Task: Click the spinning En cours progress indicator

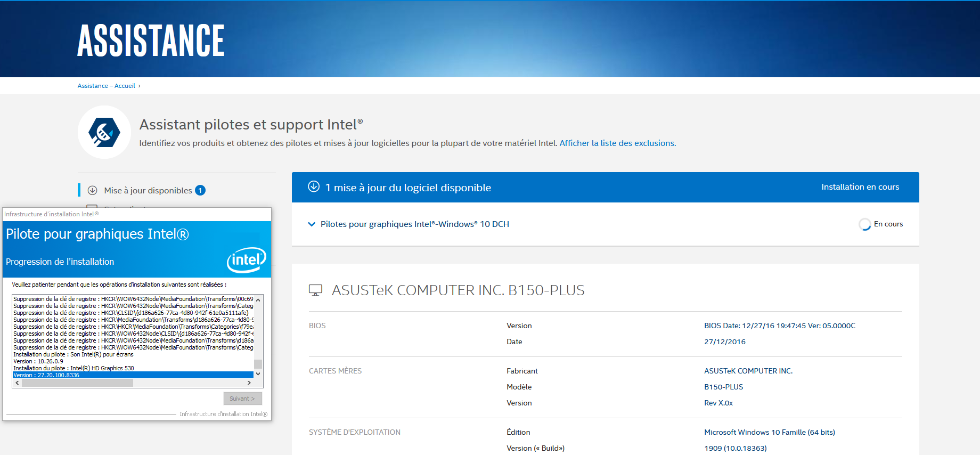Action: pyautogui.click(x=864, y=224)
